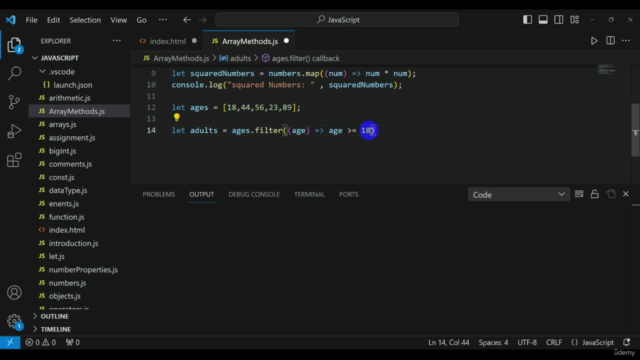The image size is (640, 360).
Task: Toggle output auto-scroll lock
Action: 595,194
